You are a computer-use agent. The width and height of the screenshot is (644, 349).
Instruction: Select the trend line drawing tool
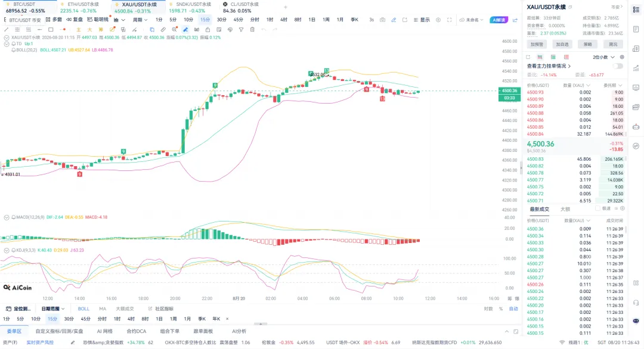(6, 30)
